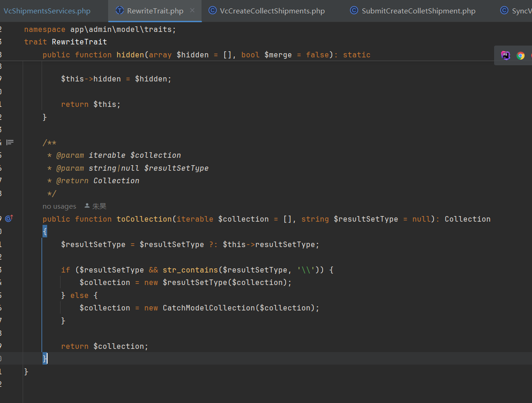Click the Collection return type
The width and height of the screenshot is (532, 403).
(468, 219)
